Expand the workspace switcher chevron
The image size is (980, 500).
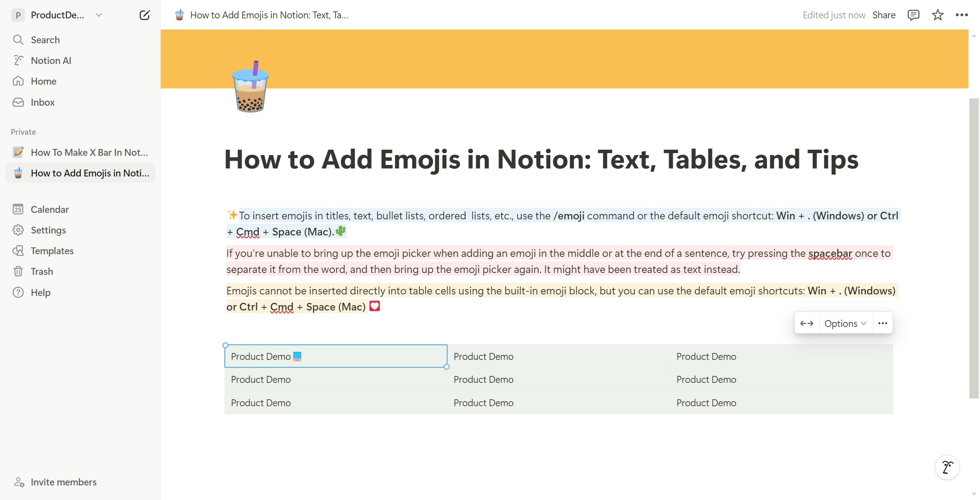tap(99, 15)
